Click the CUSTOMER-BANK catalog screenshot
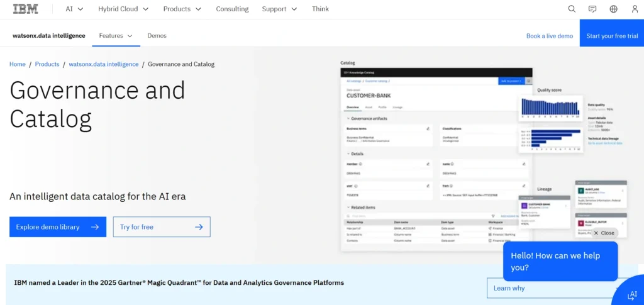Viewport: 644px width, 305px height. (436, 159)
